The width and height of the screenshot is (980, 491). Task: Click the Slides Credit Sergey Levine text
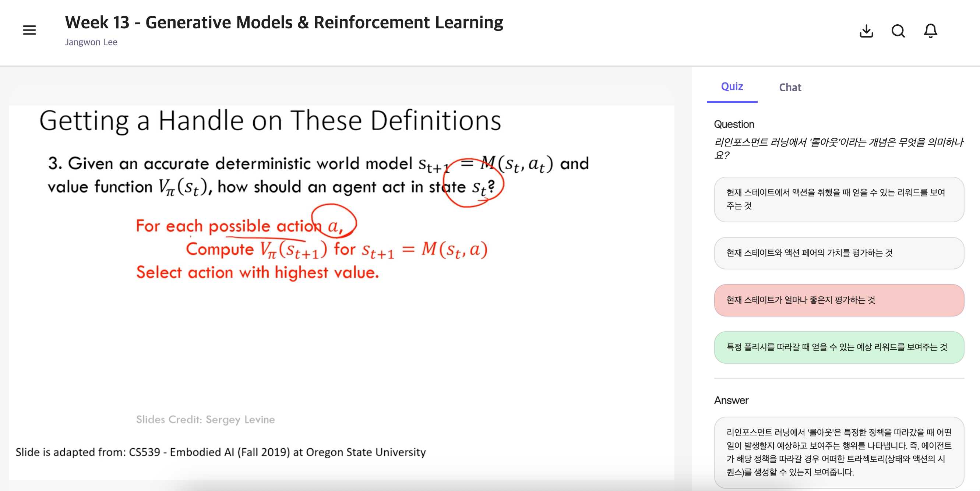[205, 420]
